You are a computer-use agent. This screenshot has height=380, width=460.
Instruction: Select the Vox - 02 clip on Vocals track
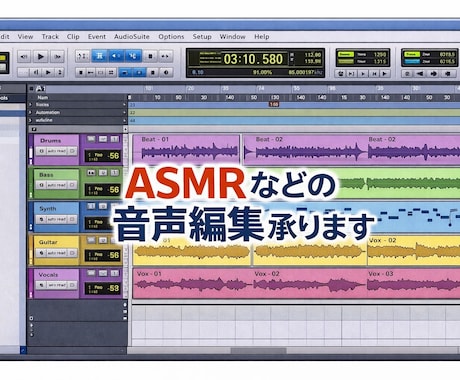pyautogui.click(x=309, y=283)
